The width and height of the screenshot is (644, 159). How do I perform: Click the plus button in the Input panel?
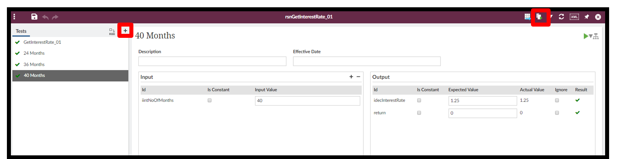tap(351, 77)
